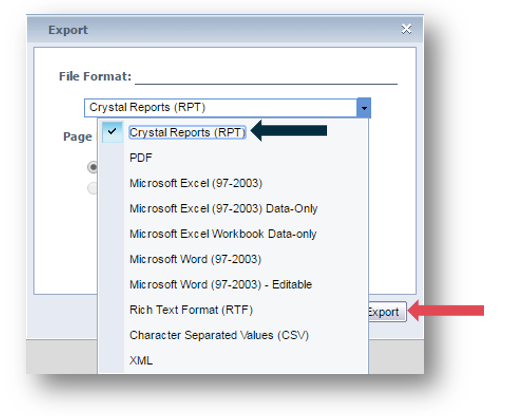
Task: Open the File Format dropdown arrow
Action: [x=364, y=108]
